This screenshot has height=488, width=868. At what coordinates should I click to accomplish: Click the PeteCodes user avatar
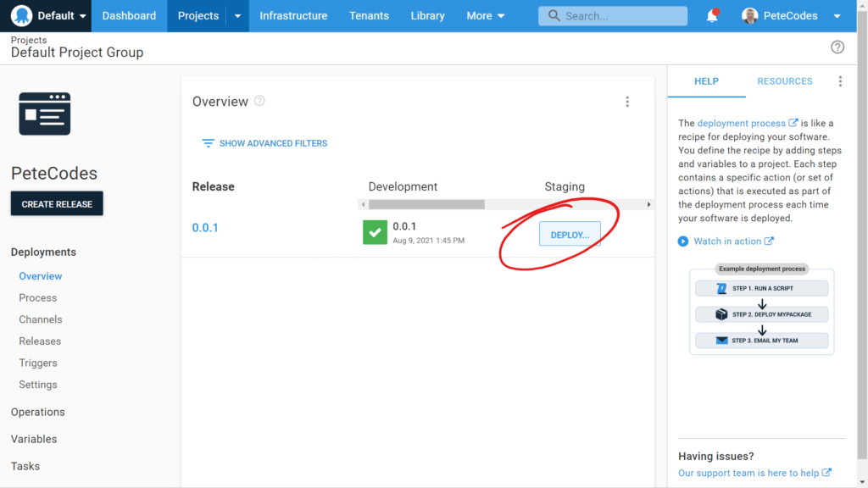749,15
